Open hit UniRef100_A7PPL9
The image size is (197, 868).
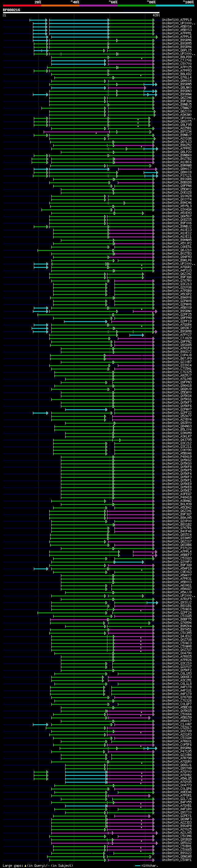(177, 20)
